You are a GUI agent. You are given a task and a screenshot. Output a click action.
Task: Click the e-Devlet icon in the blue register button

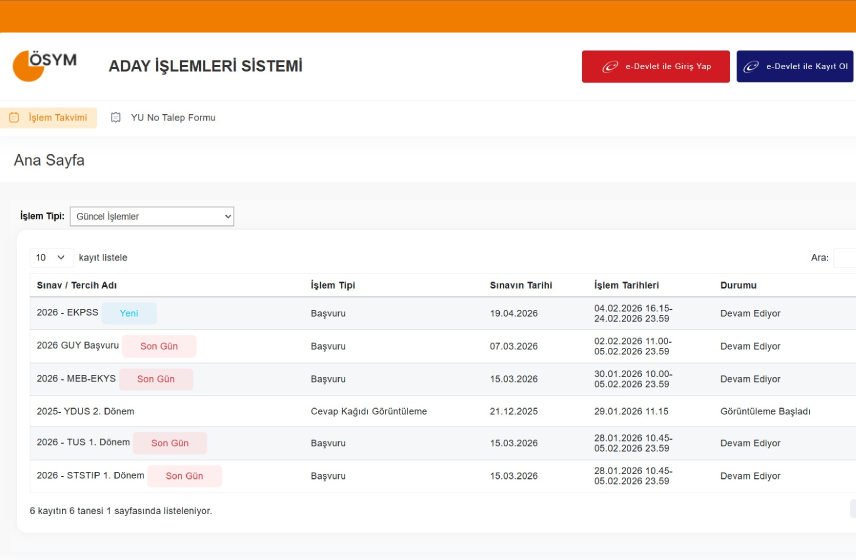click(751, 67)
